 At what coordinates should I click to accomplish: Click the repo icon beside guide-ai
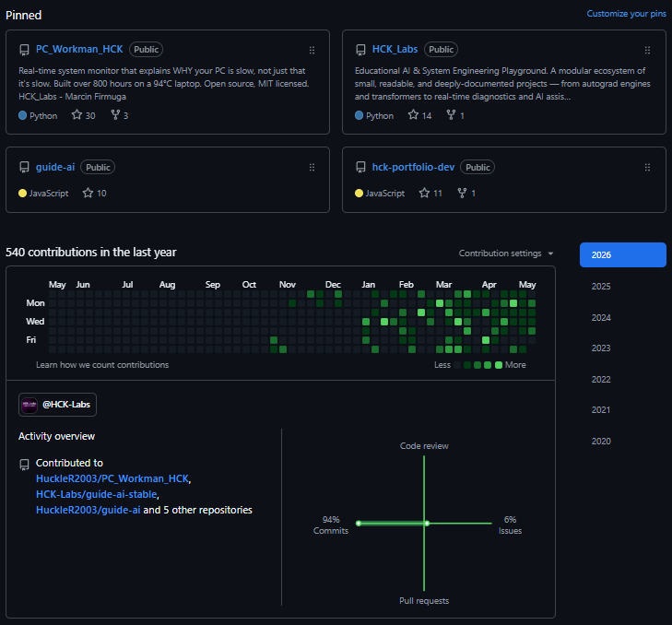tap(25, 167)
